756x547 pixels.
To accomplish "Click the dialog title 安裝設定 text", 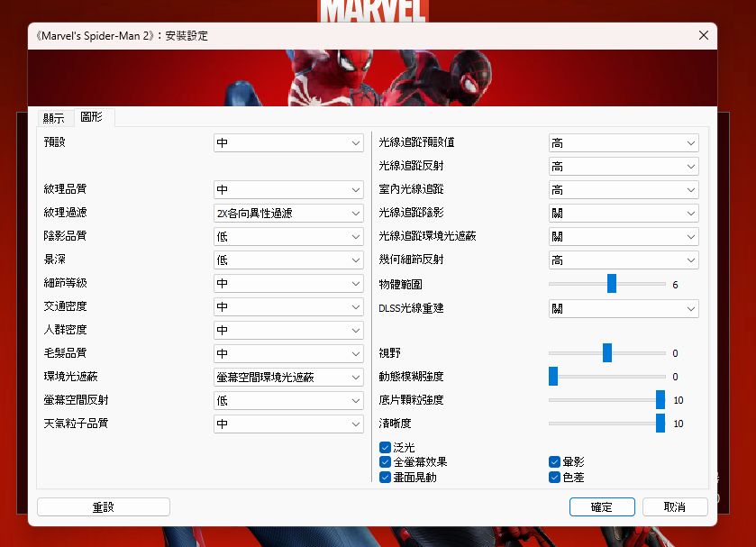I will [x=187, y=36].
